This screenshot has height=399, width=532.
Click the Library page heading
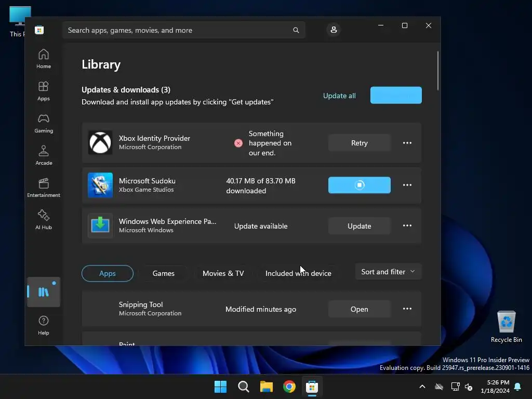coord(101,64)
